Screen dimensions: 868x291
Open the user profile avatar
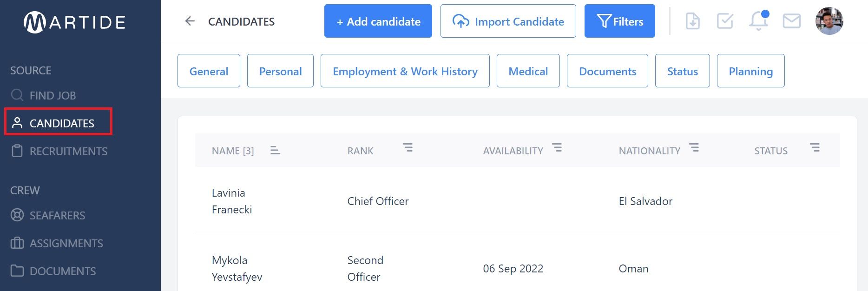pos(829,21)
